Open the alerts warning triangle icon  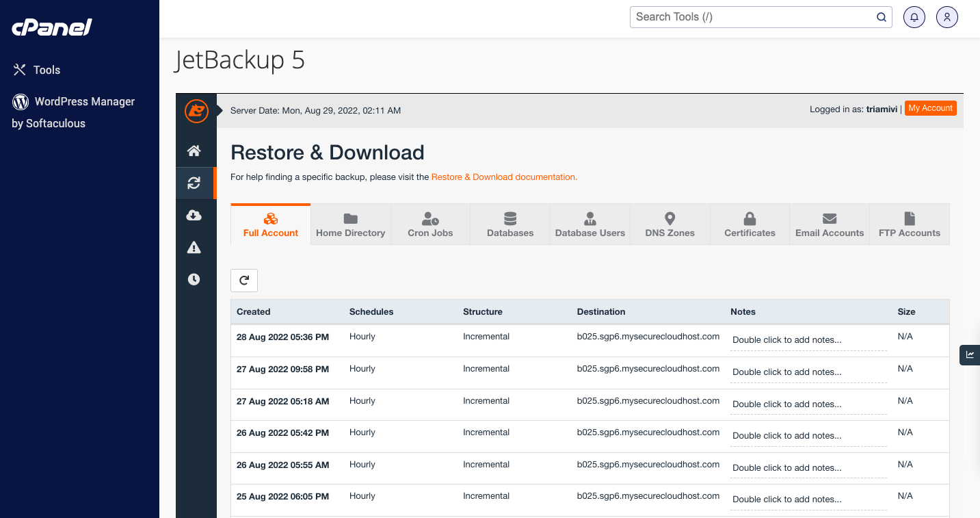pyautogui.click(x=194, y=248)
